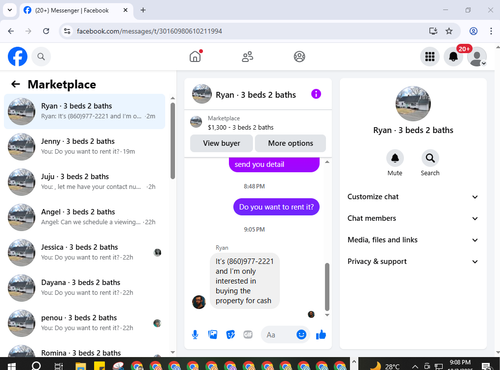Attach a photo using the image icon
Viewport: 500px width, 370px height.
pyautogui.click(x=213, y=334)
